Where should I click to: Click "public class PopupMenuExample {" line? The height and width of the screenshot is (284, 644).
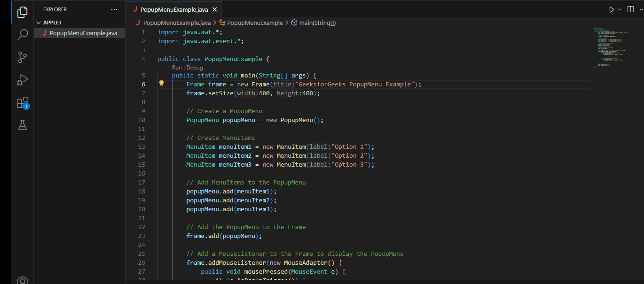point(213,59)
